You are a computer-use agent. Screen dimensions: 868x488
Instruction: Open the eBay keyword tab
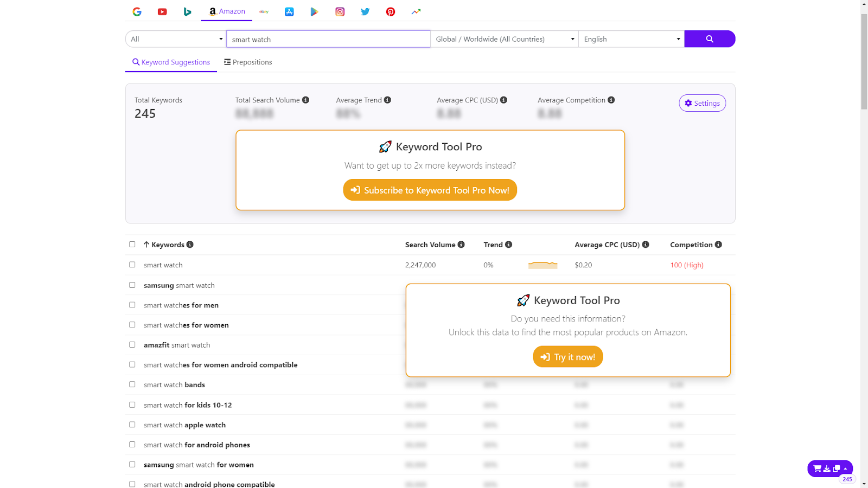264,11
